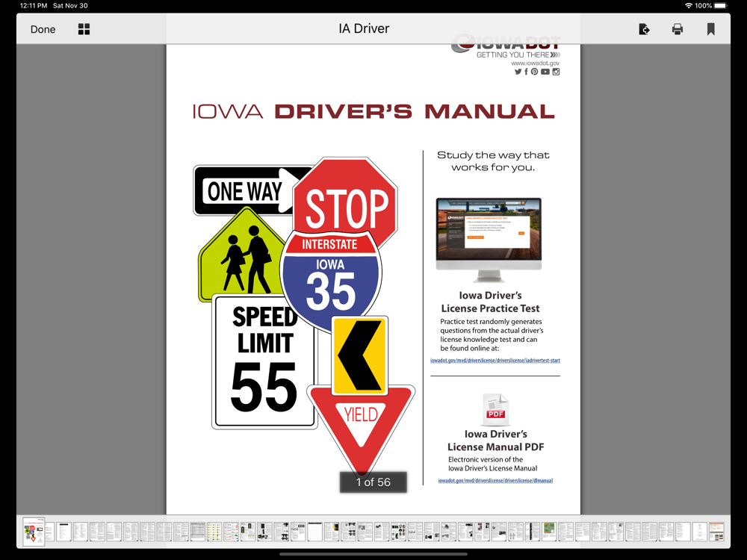Tap the Wi-Fi status icon
The image size is (747, 560).
[689, 6]
